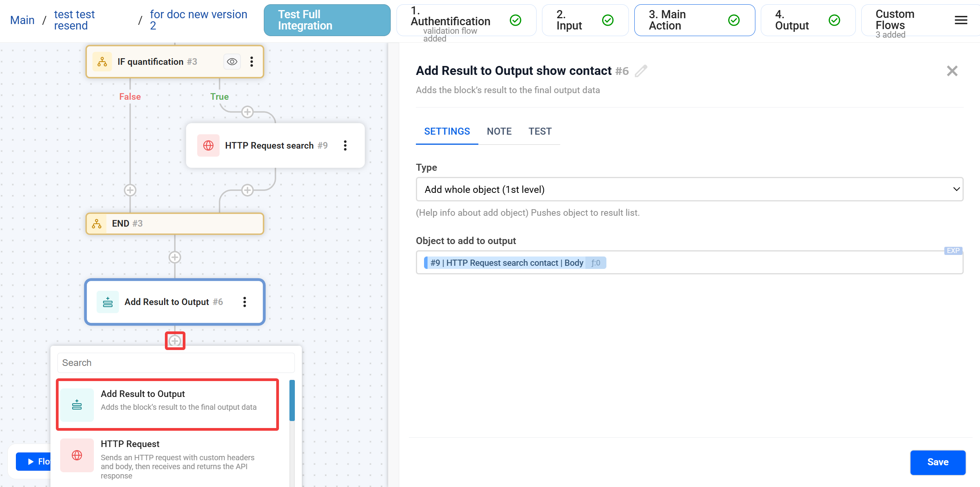Open options menu of Add Result to Output node
This screenshot has width=980, height=487.
(245, 302)
